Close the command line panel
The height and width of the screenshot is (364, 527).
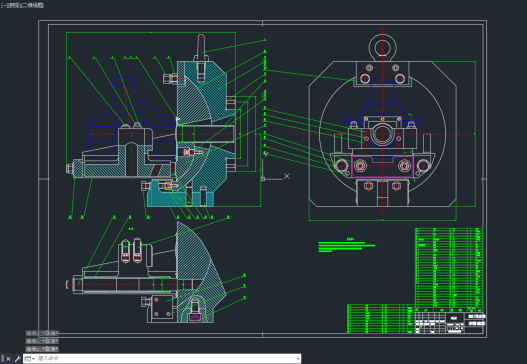click(8, 359)
